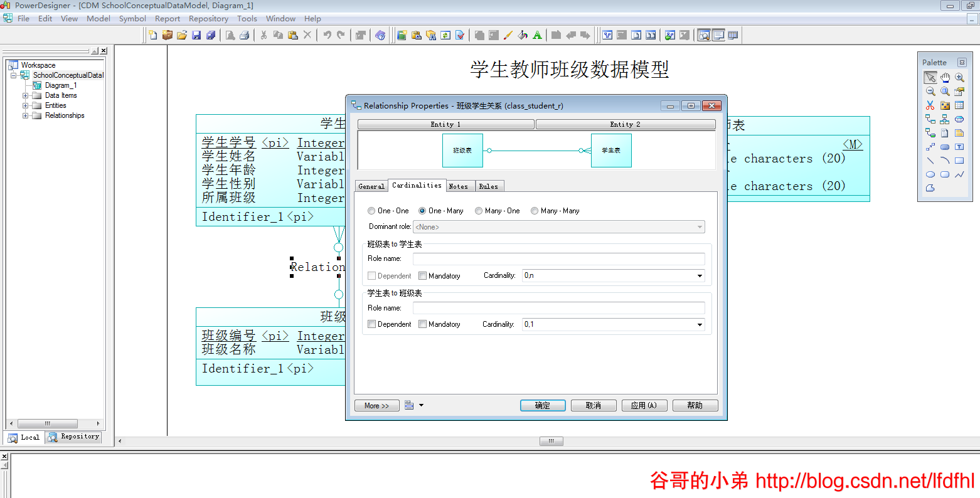Expand the Data Items tree node
The image size is (980, 498).
[x=26, y=95]
